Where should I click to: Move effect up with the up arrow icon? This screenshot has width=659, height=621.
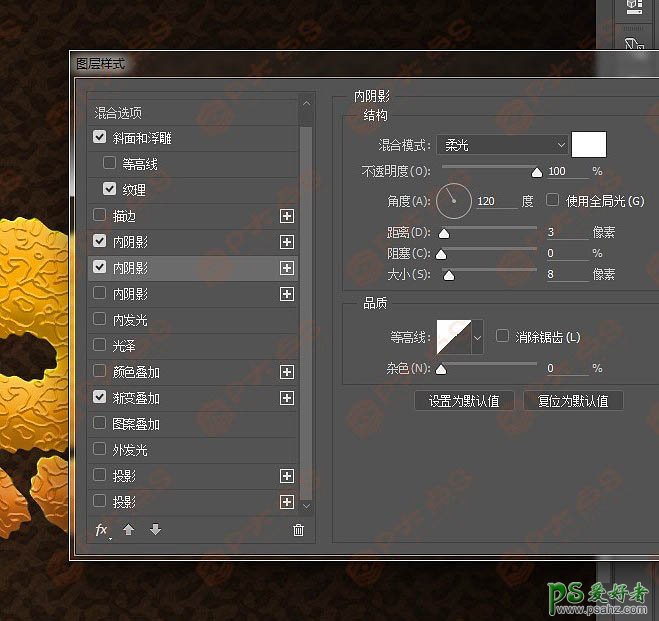tap(128, 530)
